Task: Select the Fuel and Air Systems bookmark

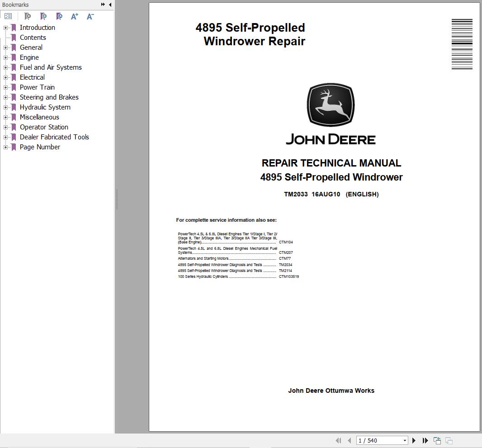Action: [51, 67]
